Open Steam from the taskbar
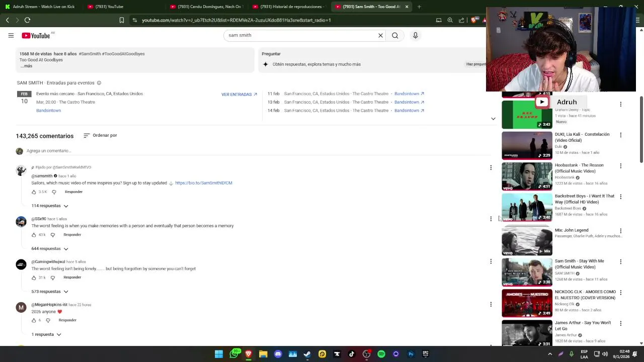This screenshot has width=644, height=362. [307, 354]
